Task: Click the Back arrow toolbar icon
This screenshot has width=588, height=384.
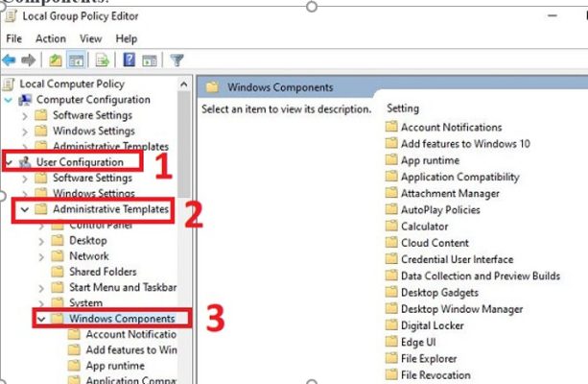Action: point(9,60)
